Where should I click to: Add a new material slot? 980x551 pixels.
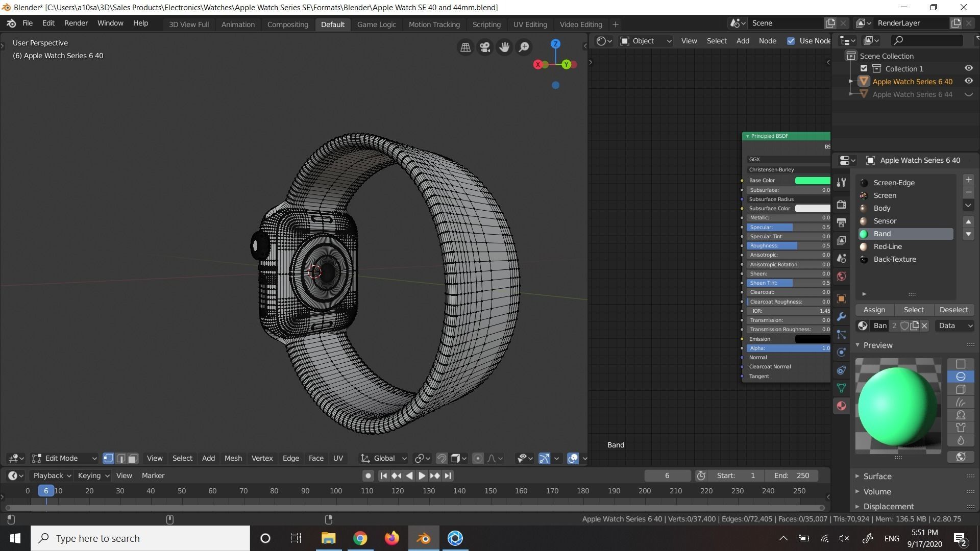click(x=968, y=180)
